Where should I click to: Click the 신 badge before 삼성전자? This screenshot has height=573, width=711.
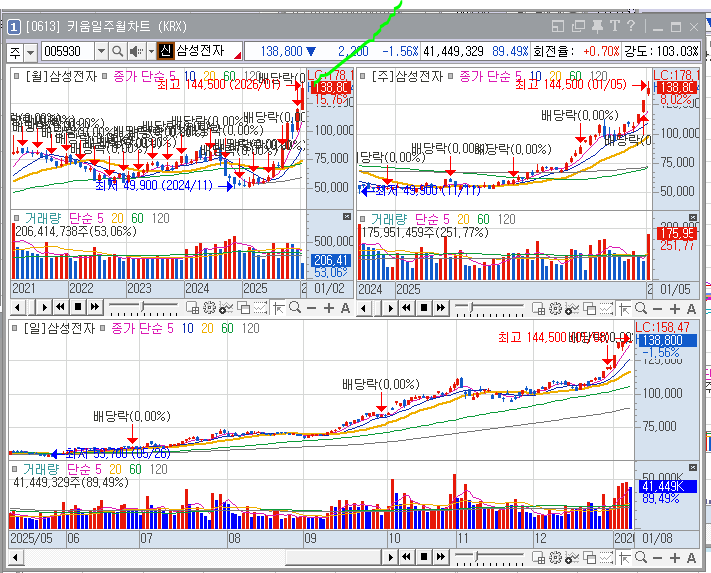(166, 51)
